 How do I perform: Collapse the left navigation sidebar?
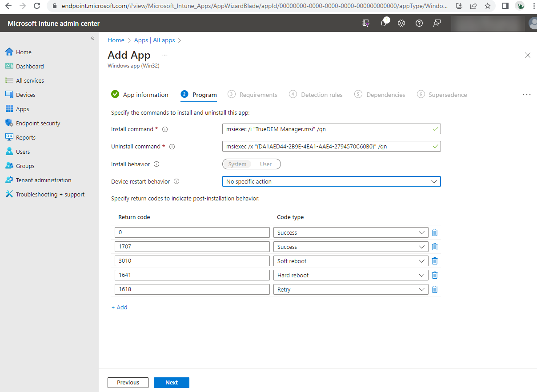(92, 39)
